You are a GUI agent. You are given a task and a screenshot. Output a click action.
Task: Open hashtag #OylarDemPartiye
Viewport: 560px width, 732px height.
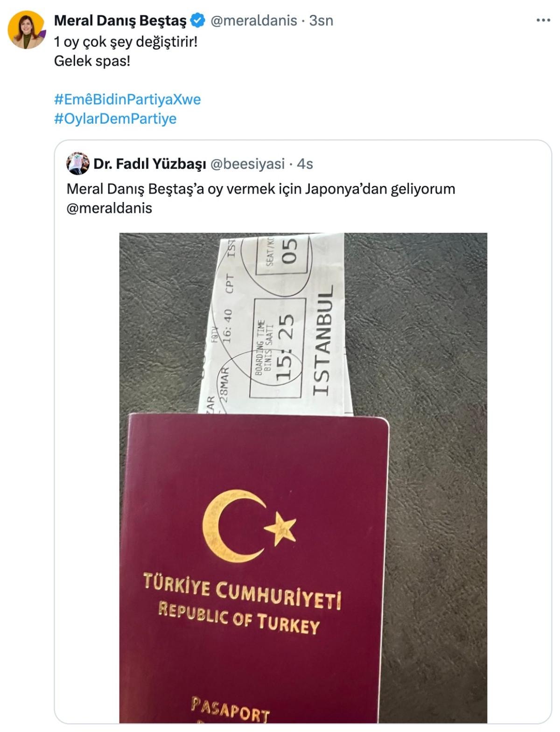pos(115,119)
